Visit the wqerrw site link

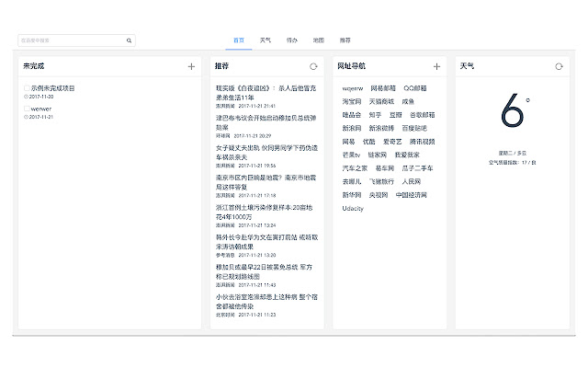[x=353, y=88]
